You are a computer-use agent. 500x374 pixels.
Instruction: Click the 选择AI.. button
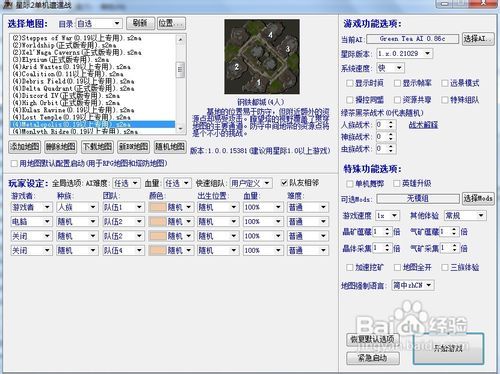pos(478,39)
